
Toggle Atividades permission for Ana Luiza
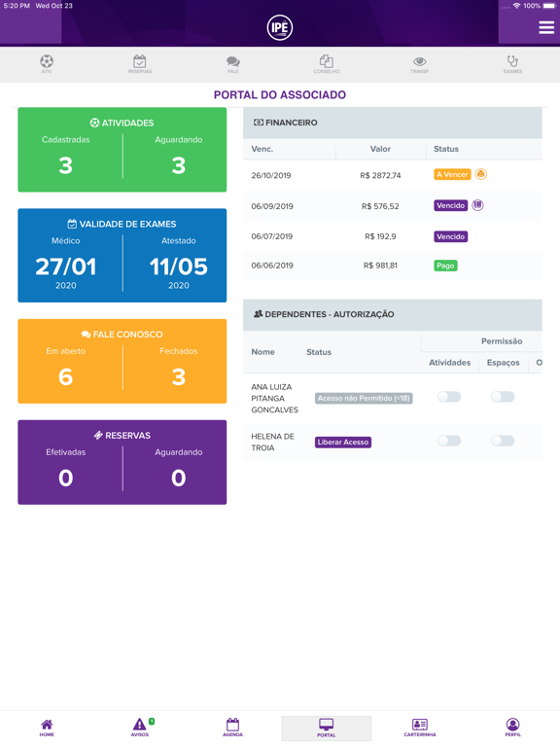pyautogui.click(x=449, y=397)
